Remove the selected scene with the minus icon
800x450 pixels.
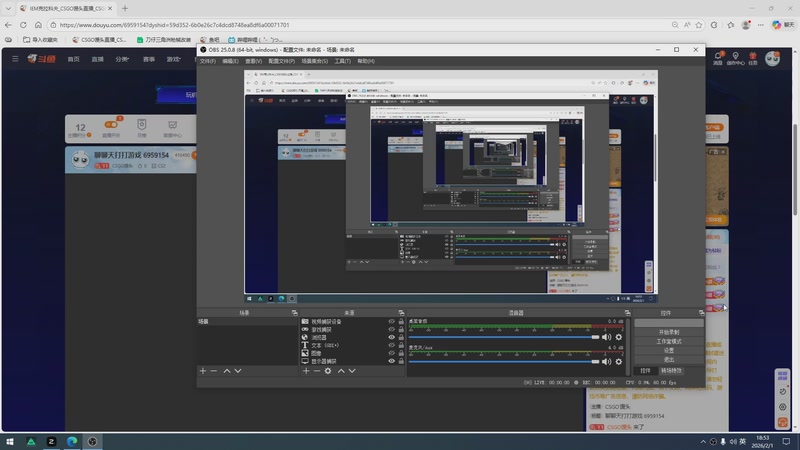(x=214, y=371)
